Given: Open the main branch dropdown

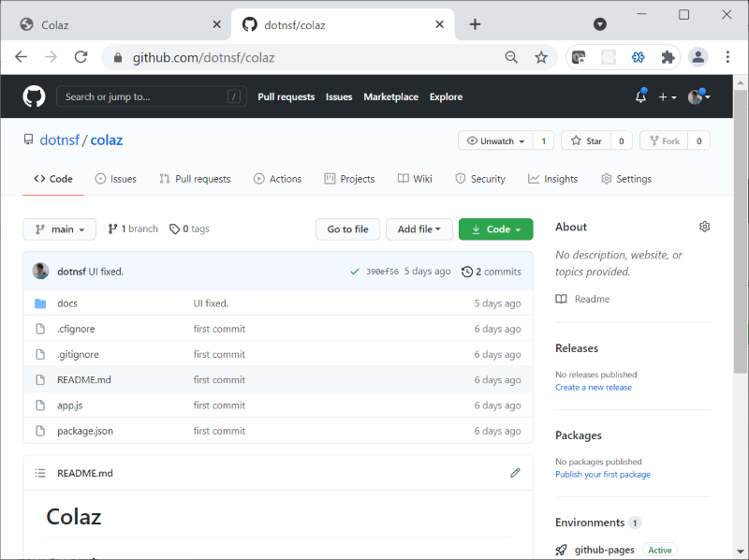Looking at the screenshot, I should click(59, 228).
